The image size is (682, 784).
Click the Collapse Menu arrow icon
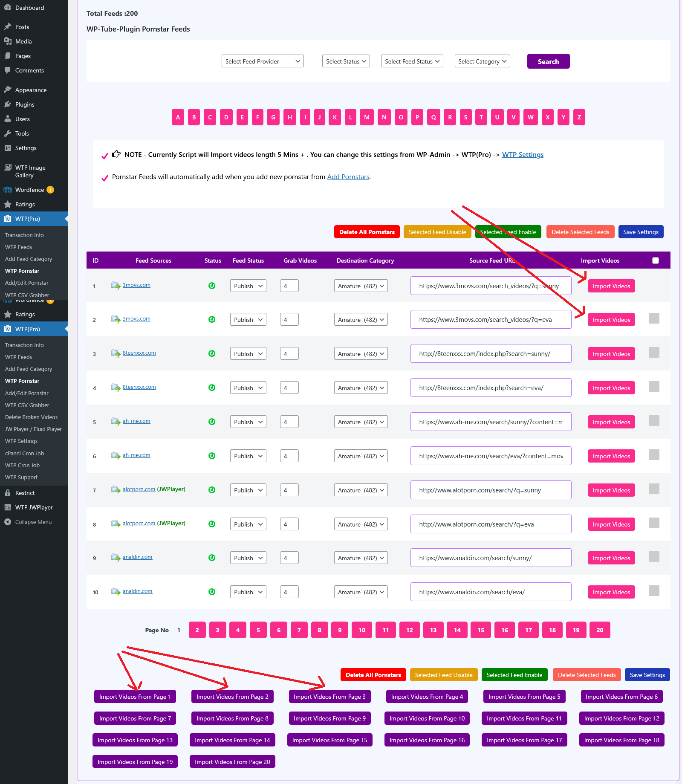8,522
